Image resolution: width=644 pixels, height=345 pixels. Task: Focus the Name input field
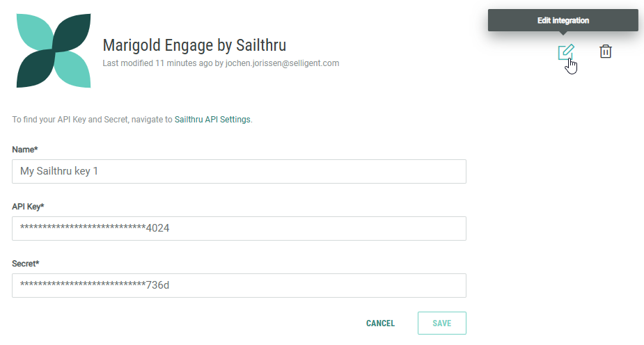239,171
